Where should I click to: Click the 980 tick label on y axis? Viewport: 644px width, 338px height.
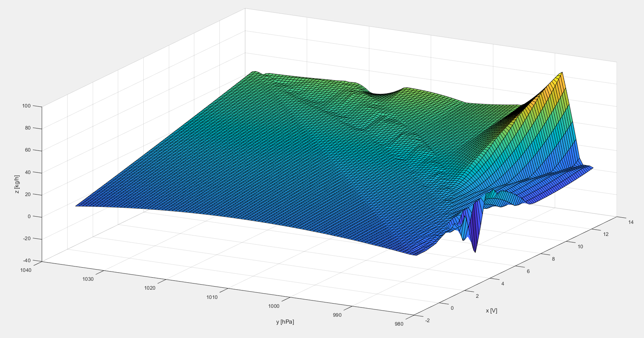pos(399,324)
